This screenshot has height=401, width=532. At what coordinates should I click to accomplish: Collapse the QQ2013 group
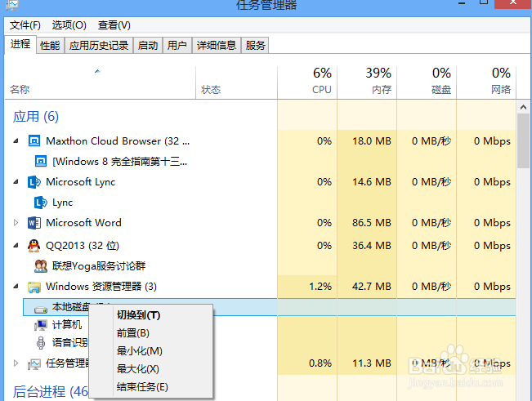[16, 245]
